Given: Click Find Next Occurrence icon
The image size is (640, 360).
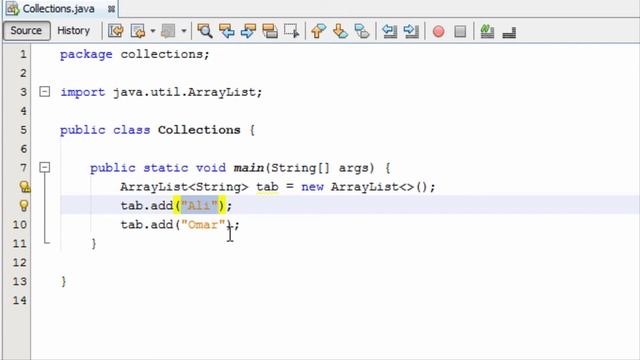Looking at the screenshot, I should point(248,31).
